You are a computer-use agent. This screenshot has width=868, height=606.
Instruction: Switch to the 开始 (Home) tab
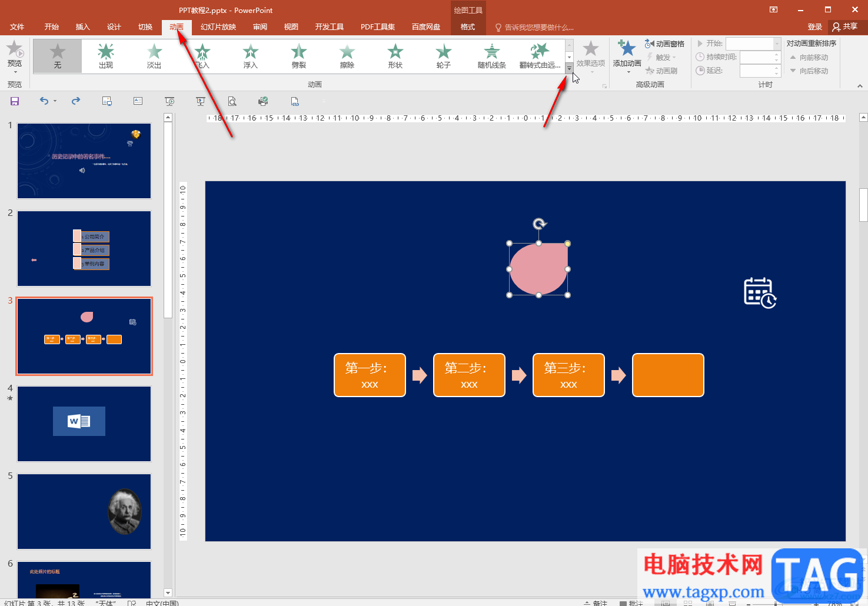(x=51, y=27)
